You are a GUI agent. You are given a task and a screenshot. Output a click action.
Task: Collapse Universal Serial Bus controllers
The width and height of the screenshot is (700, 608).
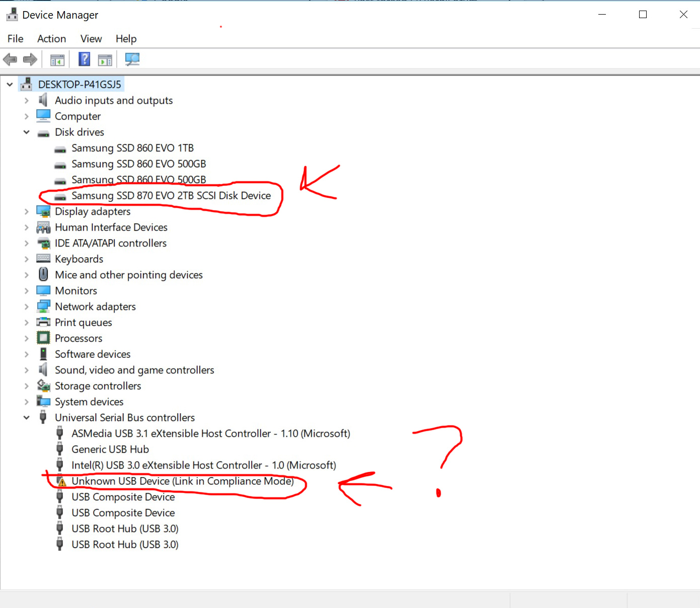click(26, 417)
